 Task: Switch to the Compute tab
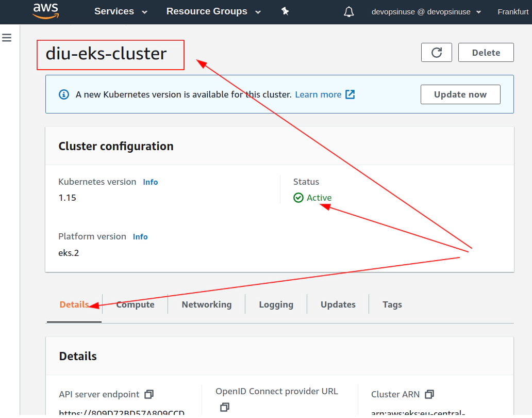135,304
